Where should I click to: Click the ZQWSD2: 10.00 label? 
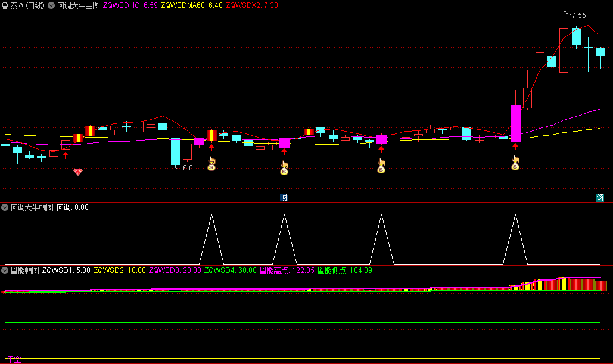click(x=120, y=270)
